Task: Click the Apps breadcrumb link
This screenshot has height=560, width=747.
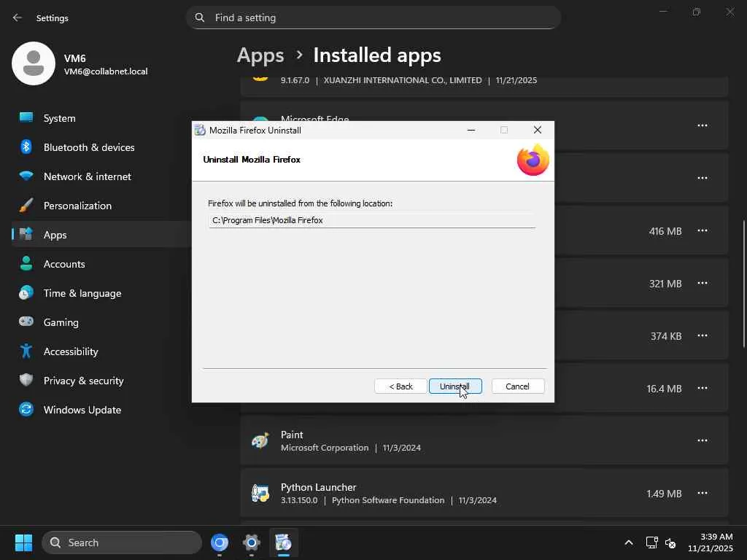Action: click(260, 55)
